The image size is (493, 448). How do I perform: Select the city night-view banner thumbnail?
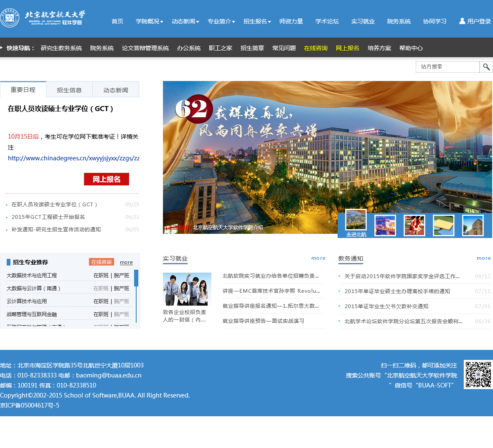[x=385, y=225]
